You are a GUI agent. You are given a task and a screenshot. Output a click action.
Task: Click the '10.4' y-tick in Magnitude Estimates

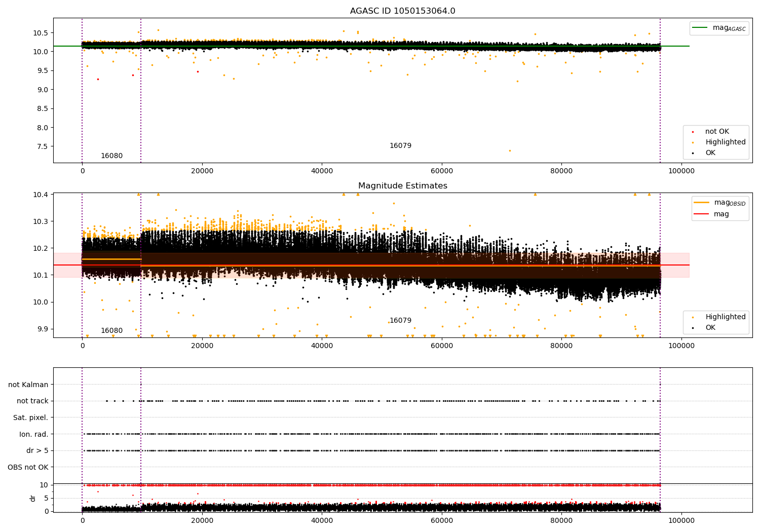click(40, 195)
